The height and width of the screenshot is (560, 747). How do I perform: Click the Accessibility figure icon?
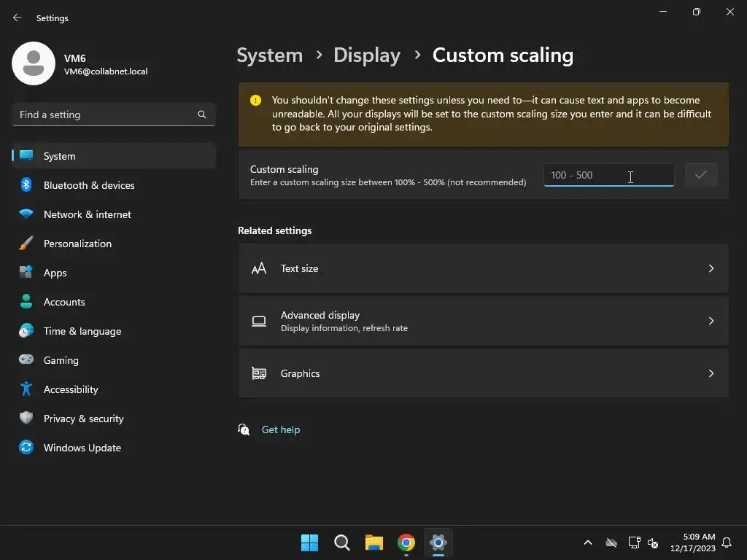click(26, 389)
